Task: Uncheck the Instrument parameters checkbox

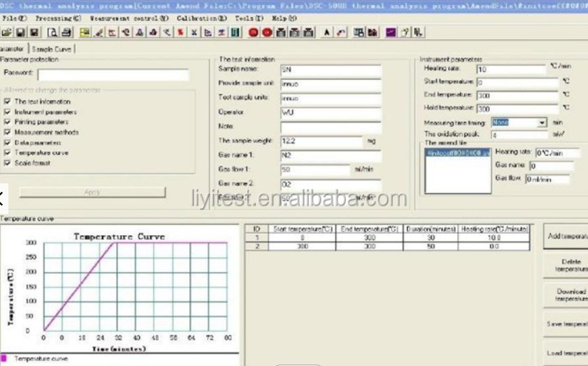Action: pos(7,112)
